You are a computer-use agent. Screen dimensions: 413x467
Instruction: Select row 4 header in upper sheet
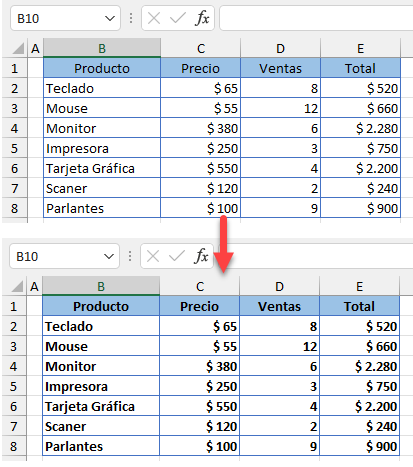pos(14,128)
